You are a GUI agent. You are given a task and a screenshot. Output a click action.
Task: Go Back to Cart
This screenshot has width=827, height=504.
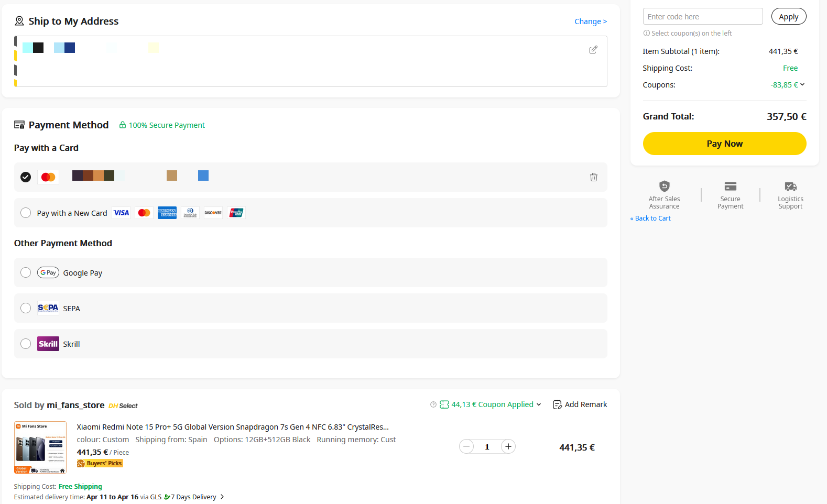click(x=650, y=218)
